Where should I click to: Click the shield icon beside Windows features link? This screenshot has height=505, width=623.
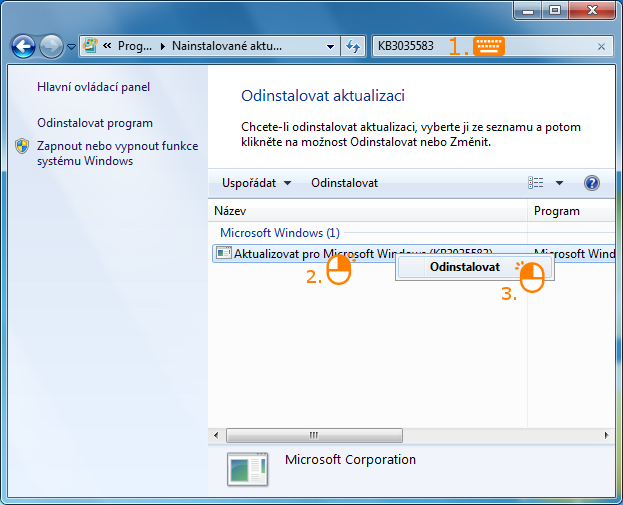(22, 146)
